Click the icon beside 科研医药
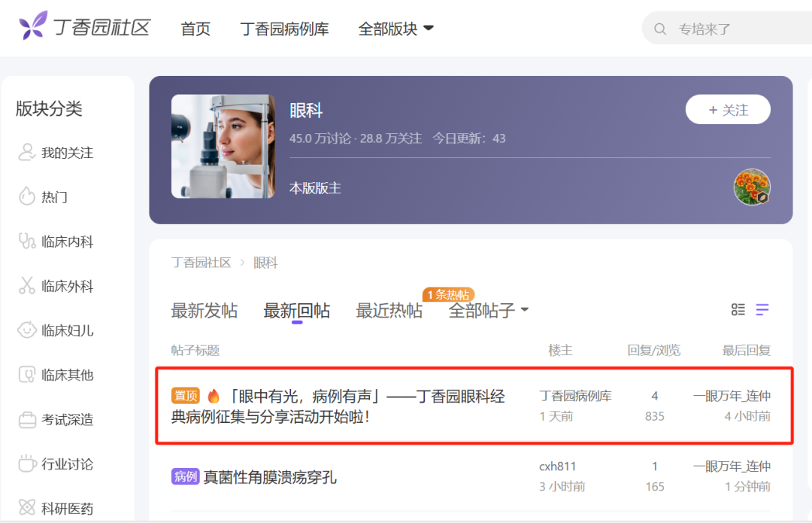The height and width of the screenshot is (523, 812). (26, 508)
